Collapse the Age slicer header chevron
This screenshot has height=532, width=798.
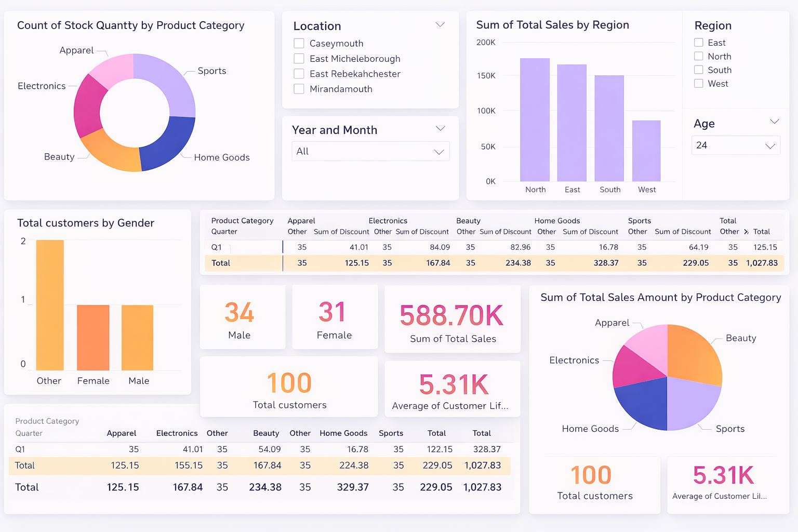tap(774, 122)
